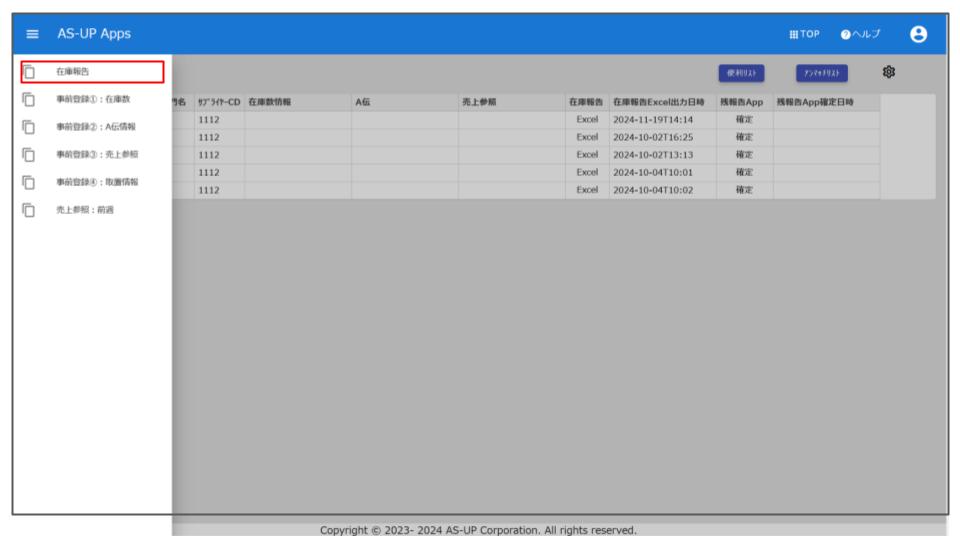
Task: Click 確定 in the 2024-10-02T16:25 row
Action: click(x=743, y=137)
